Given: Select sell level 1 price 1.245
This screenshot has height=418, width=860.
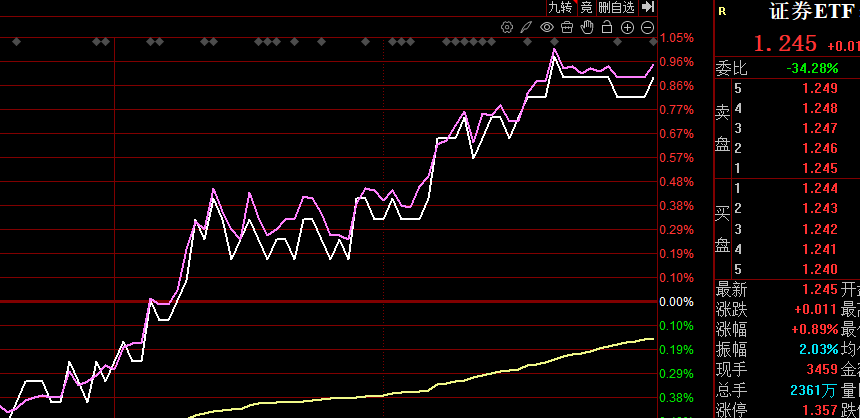Looking at the screenshot, I should tap(819, 168).
